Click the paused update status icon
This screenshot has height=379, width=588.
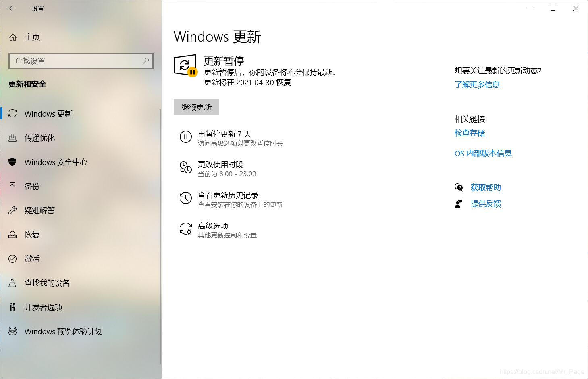[x=186, y=66]
